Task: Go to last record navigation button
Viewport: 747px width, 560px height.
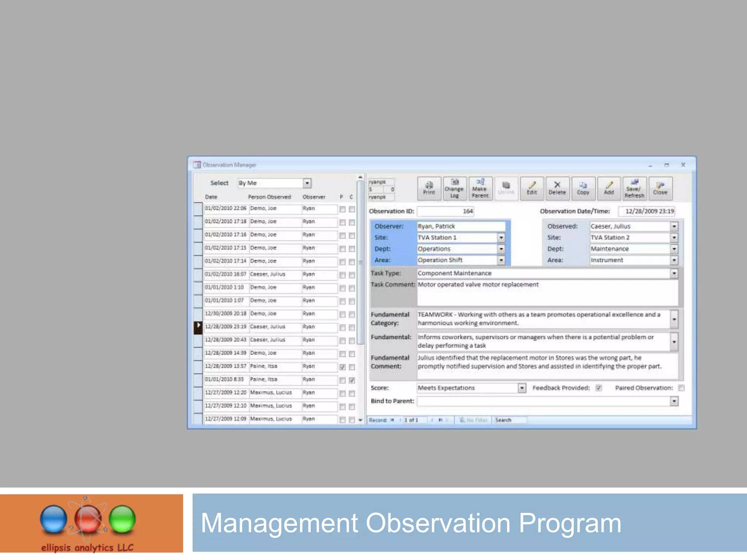Action: [440, 420]
